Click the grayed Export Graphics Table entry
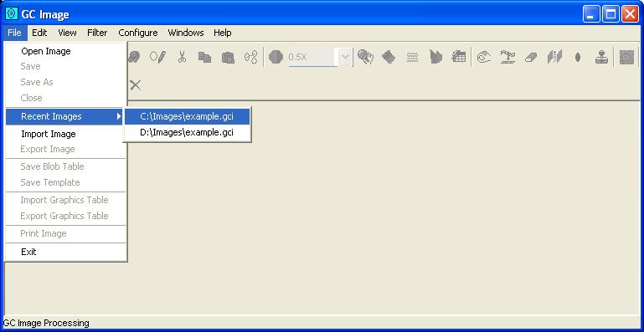This screenshot has width=644, height=332. [x=64, y=216]
